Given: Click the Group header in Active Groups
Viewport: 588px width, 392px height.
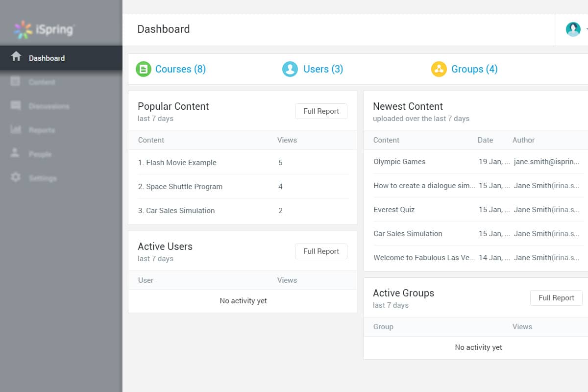Looking at the screenshot, I should click(x=383, y=327).
